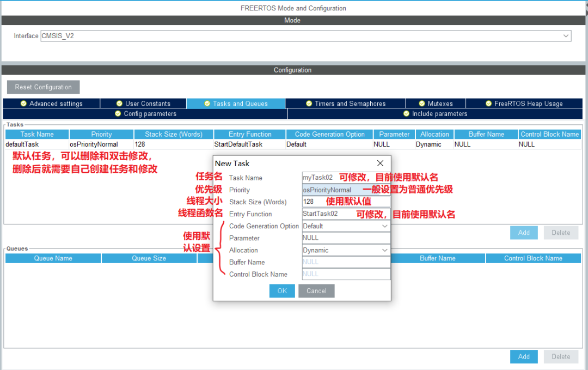Close the New Task dialog with X
Screen dimensions: 588x370
(x=380, y=163)
